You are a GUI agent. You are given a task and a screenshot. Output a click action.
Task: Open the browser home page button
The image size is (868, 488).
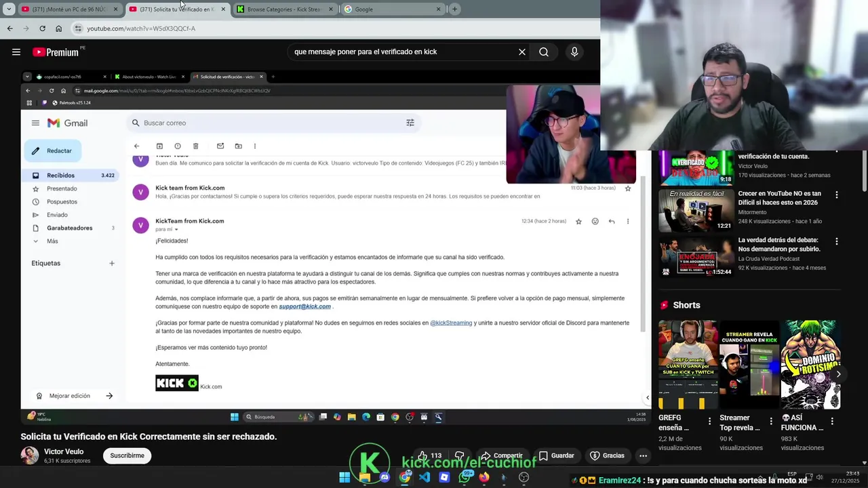[x=58, y=28]
